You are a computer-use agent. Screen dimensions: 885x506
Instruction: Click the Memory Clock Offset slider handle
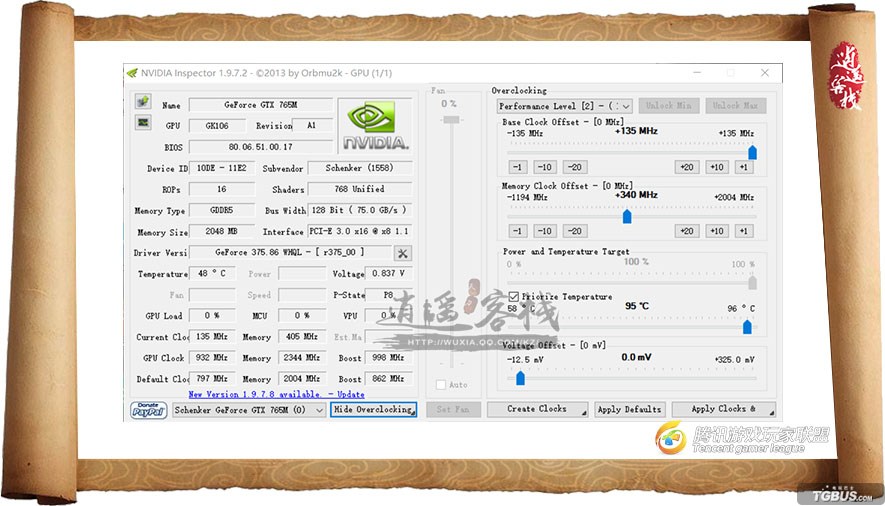[x=627, y=216]
